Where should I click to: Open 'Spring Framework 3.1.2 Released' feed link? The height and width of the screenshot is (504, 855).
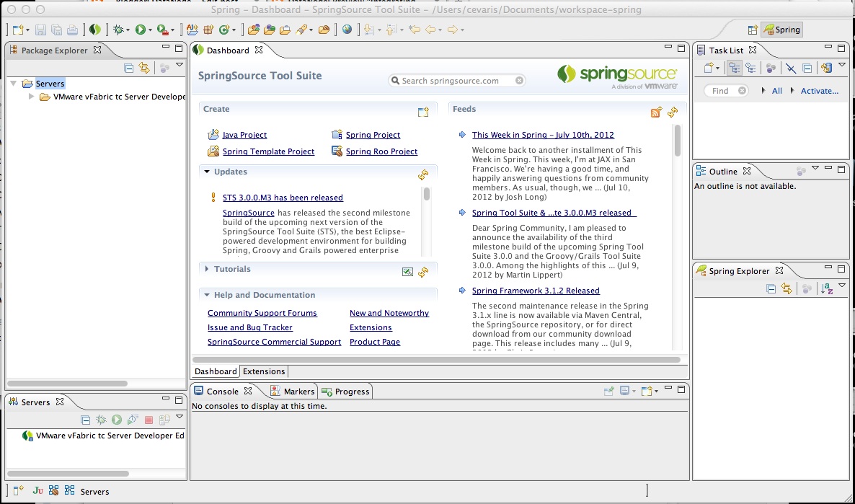[536, 291]
